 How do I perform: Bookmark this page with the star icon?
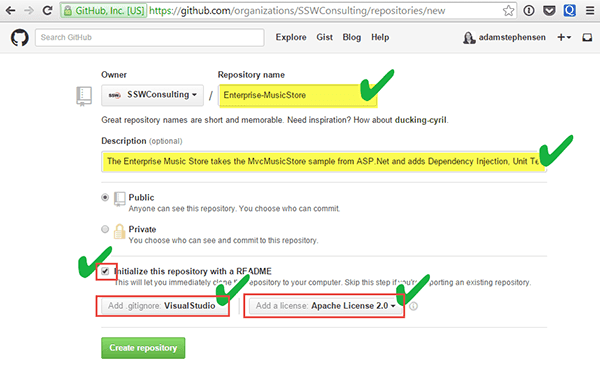508,11
